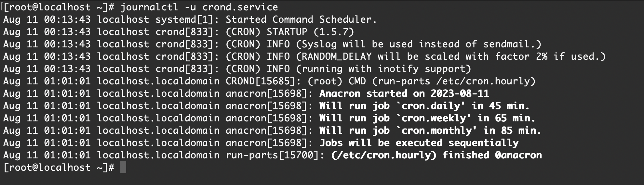
Task: Click the 'cron.monthly' job line text
Action: [430, 130]
